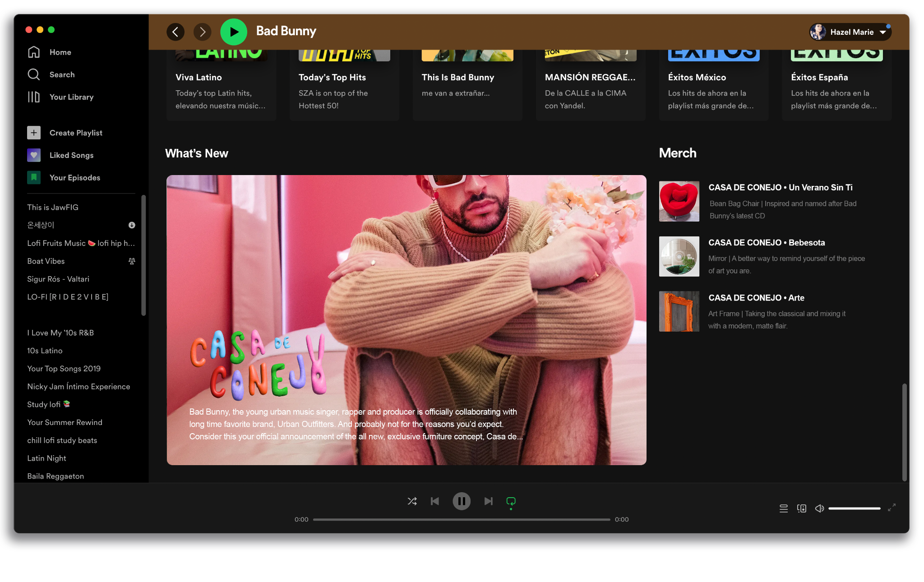Open the play queue
The image size is (924, 582).
(x=784, y=508)
